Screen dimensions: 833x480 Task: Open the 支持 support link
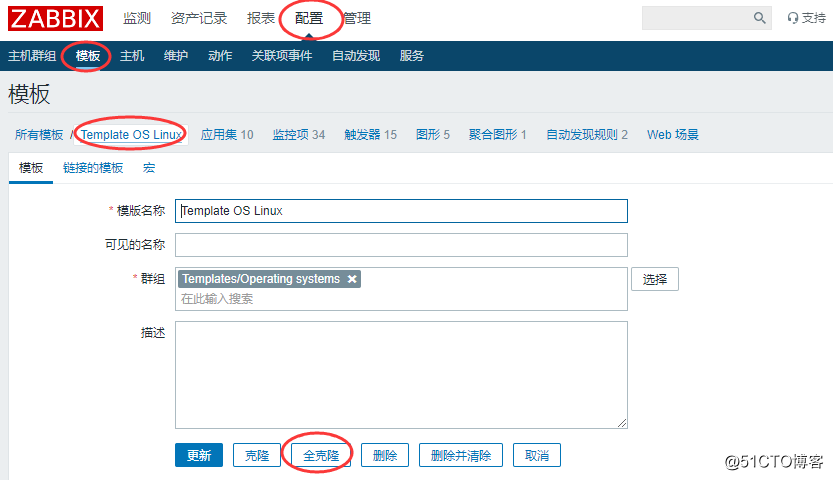point(806,18)
